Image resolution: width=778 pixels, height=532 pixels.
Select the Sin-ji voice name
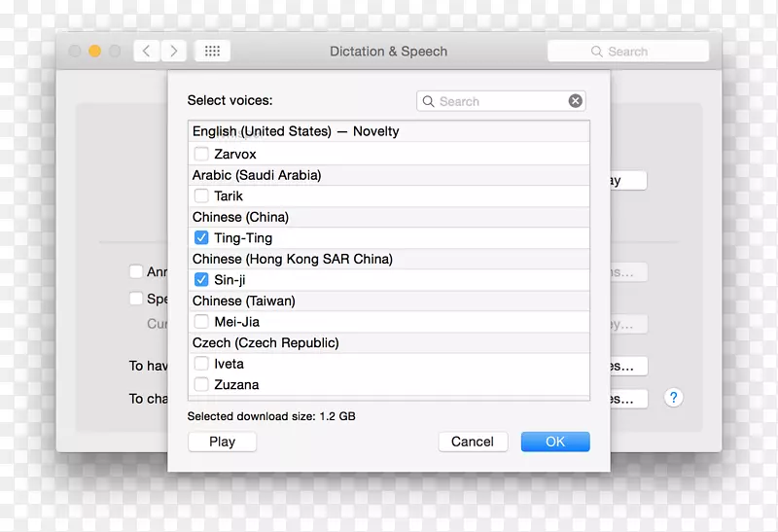point(230,280)
